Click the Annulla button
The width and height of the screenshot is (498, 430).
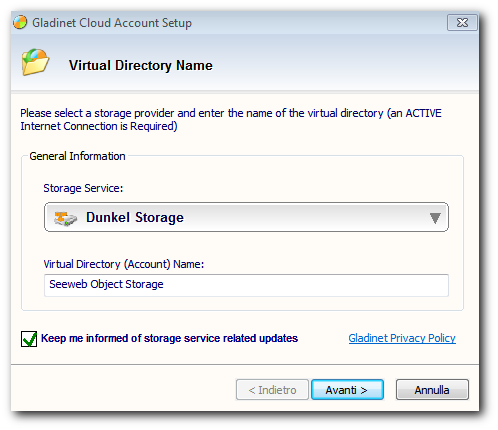(x=432, y=389)
